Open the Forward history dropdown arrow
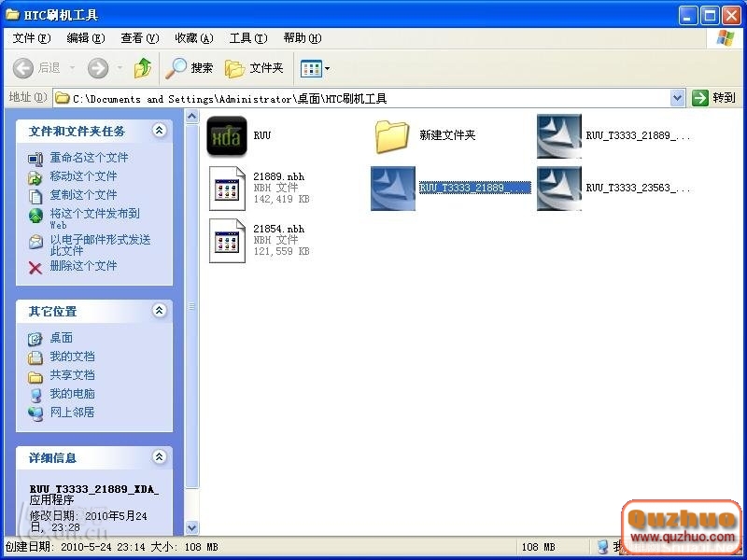Screen dimensions: 747x560 [x=120, y=68]
